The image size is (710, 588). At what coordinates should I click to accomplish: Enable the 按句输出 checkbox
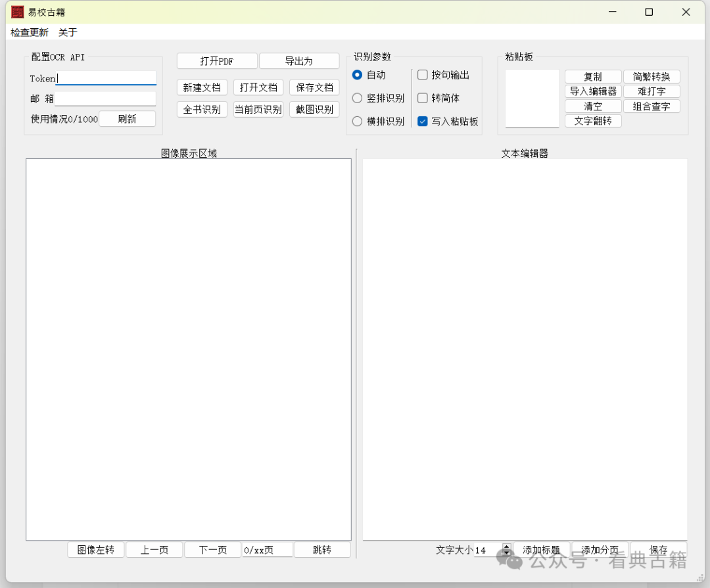coord(423,75)
